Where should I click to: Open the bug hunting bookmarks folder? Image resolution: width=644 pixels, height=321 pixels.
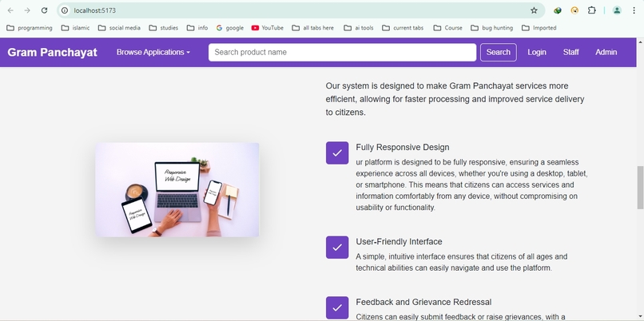pos(491,28)
